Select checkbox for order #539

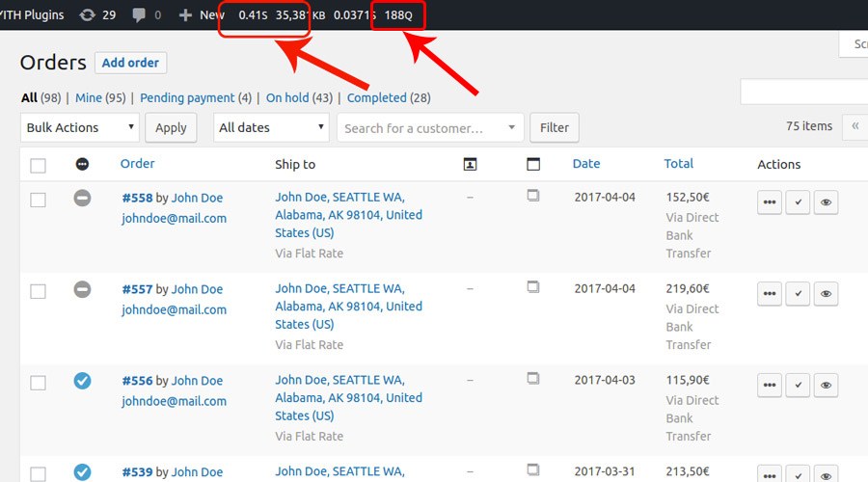(39, 473)
